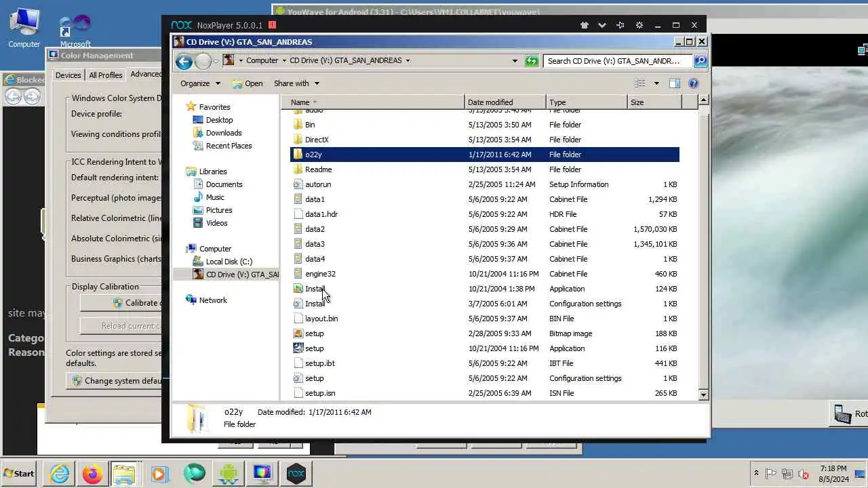The image size is (868, 488).
Task: Go back with the Explorer back arrow
Action: (x=184, y=61)
